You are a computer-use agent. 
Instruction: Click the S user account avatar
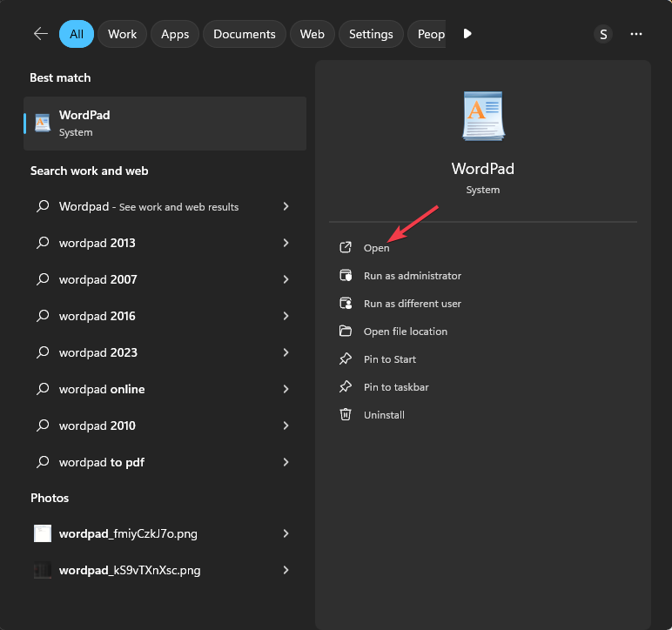602,34
